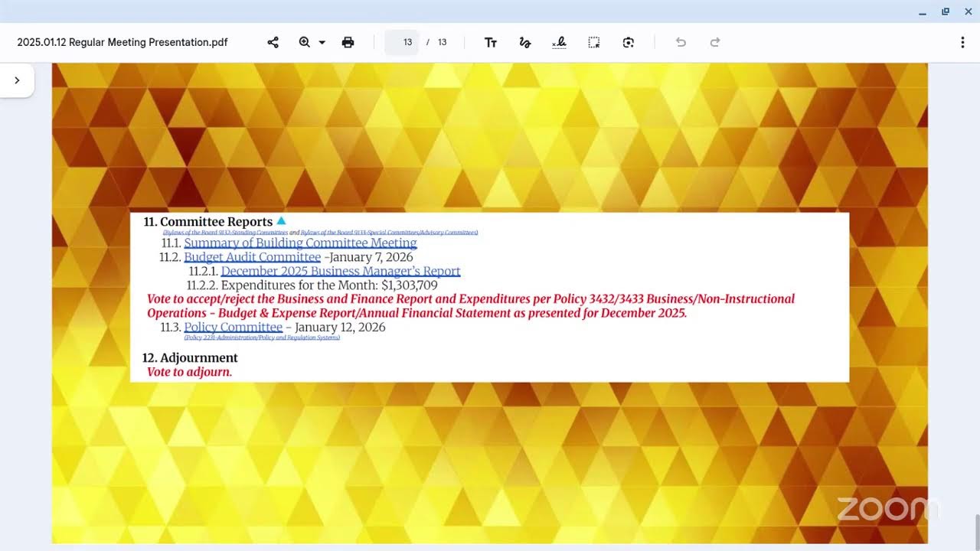The width and height of the screenshot is (980, 551).
Task: Choose the text annotation (Tt) tool
Action: coord(491,43)
